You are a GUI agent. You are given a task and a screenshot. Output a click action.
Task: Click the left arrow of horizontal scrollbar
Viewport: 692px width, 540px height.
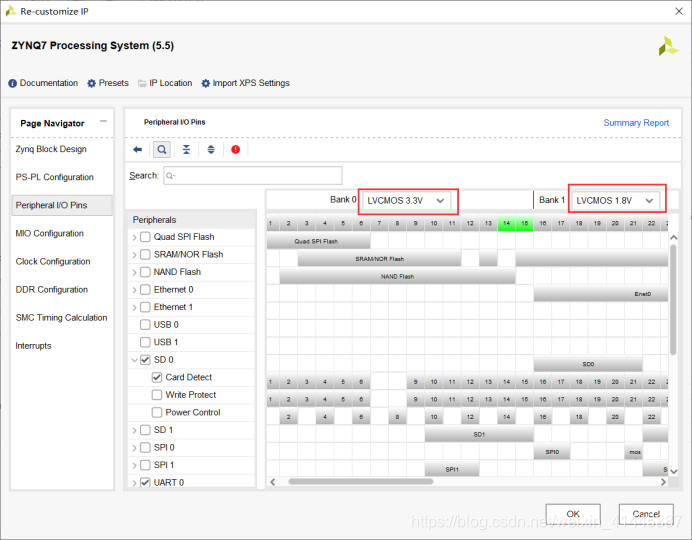click(273, 482)
